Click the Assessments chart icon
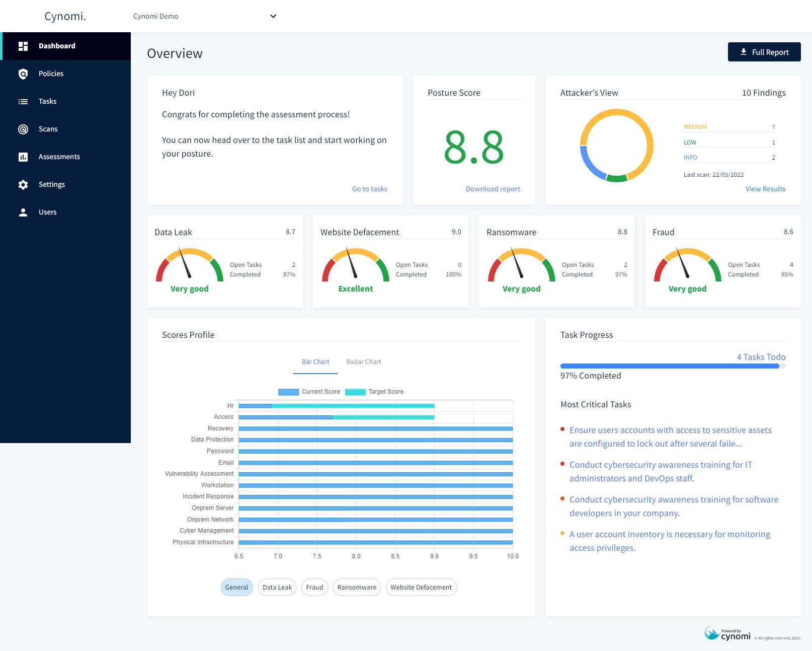 (x=23, y=157)
